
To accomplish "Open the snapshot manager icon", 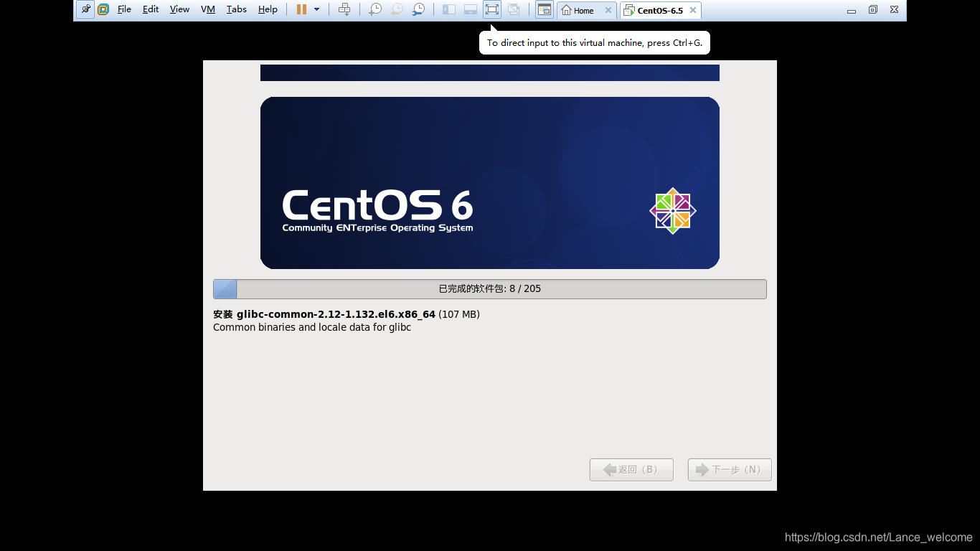I will click(x=418, y=10).
